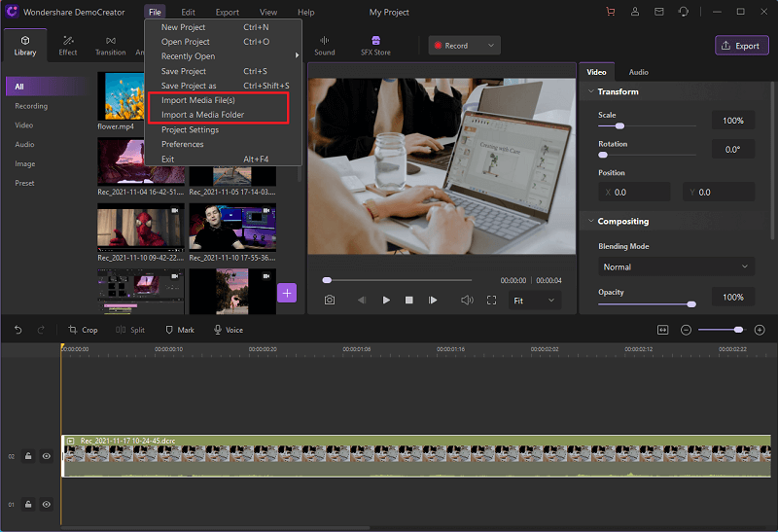Filter library by Image

pos(25,163)
